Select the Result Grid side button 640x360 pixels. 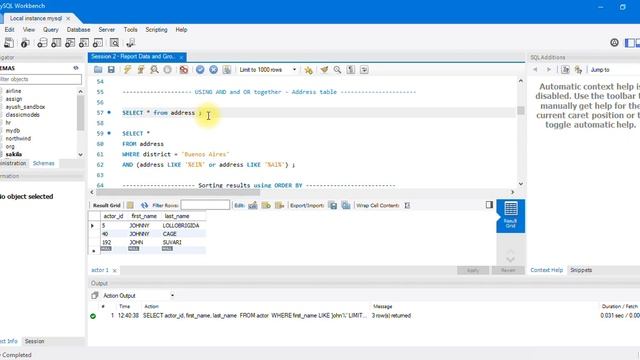tap(511, 216)
